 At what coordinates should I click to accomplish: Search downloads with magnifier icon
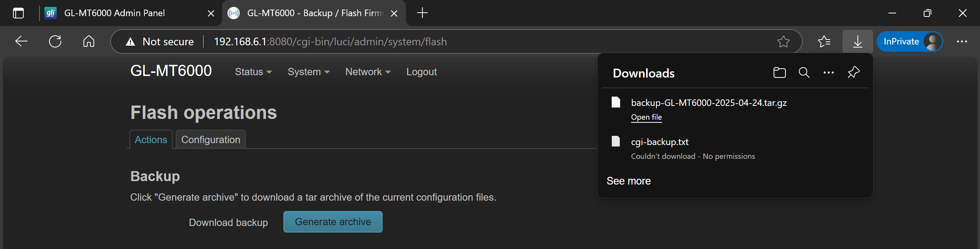[804, 73]
